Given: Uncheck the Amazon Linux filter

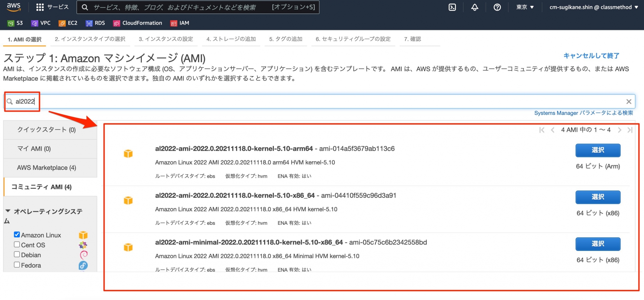Looking at the screenshot, I should pos(17,234).
